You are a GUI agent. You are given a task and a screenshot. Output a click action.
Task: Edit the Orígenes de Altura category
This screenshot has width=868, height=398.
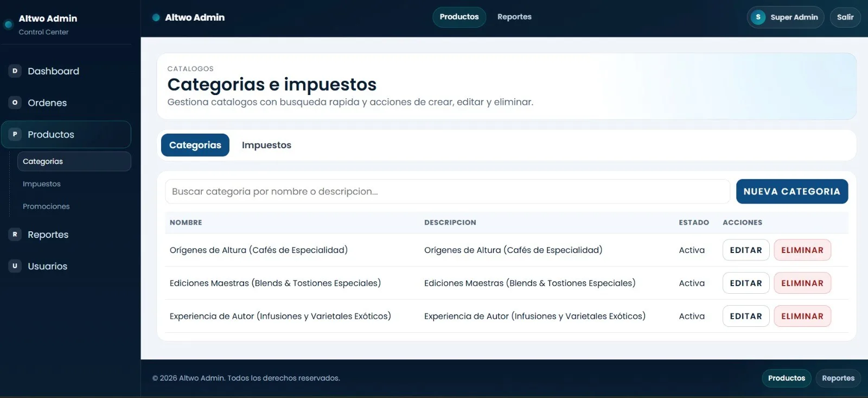click(x=746, y=250)
